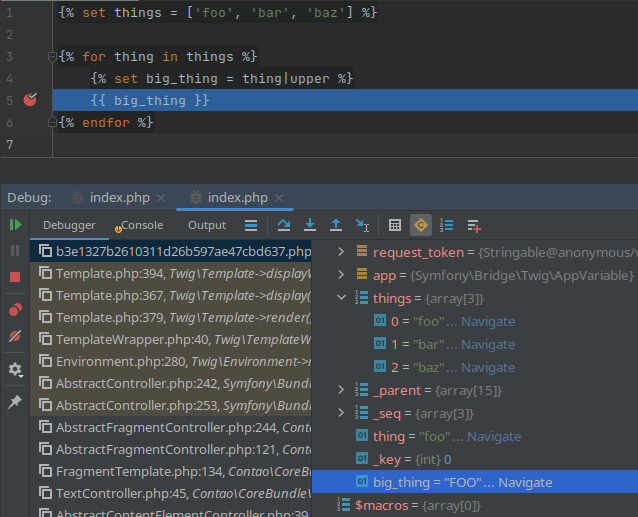Click the Step Out icon
Viewport: 638px width, 517px height.
[x=336, y=225]
